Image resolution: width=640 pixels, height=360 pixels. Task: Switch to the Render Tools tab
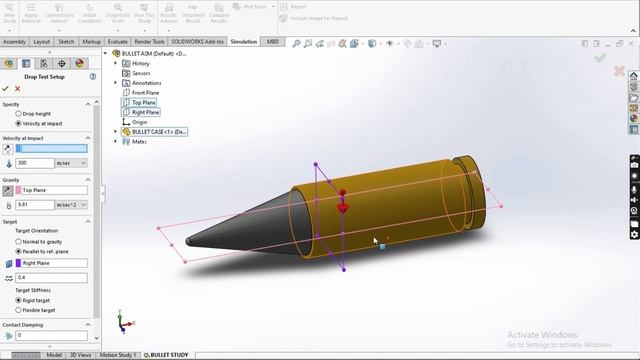(x=149, y=42)
